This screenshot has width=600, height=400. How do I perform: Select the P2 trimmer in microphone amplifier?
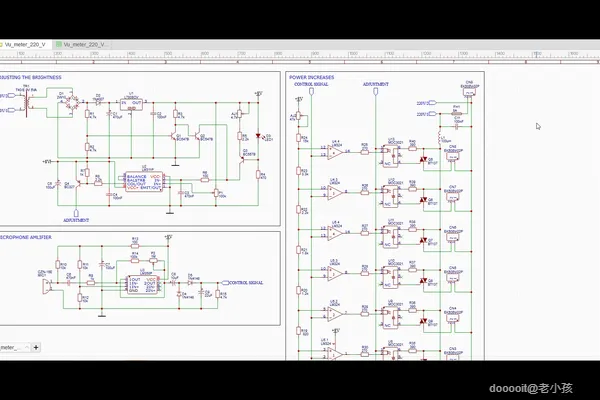coord(153,261)
